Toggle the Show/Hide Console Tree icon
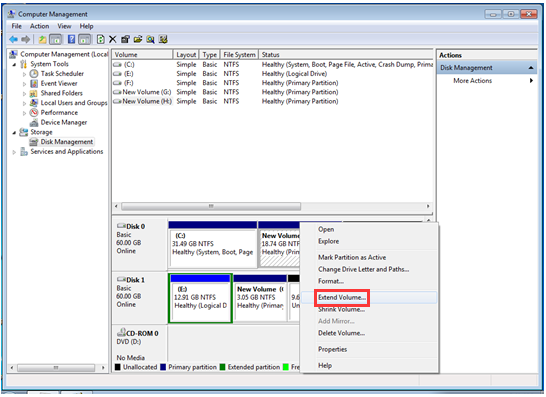The width and height of the screenshot is (546, 397). click(x=55, y=39)
